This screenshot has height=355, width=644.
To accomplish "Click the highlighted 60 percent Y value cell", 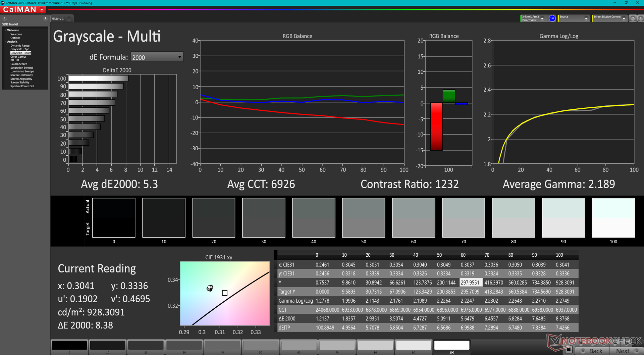I will click(x=470, y=283).
